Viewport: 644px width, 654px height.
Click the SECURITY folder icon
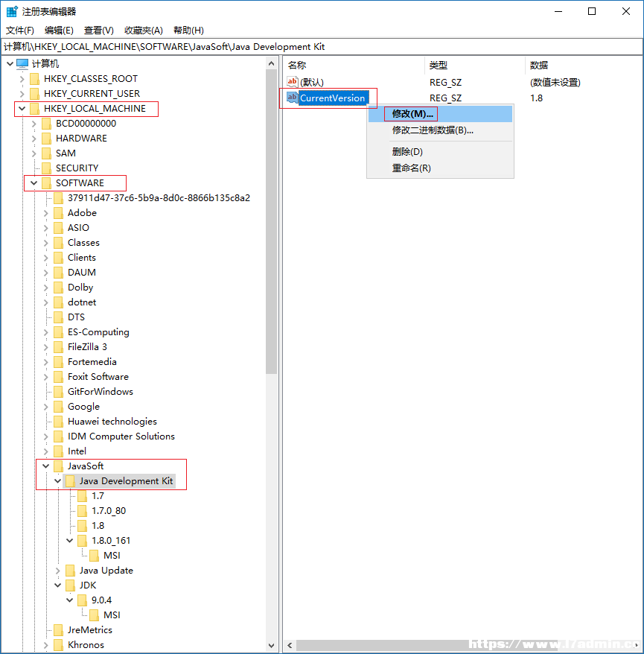pos(47,168)
